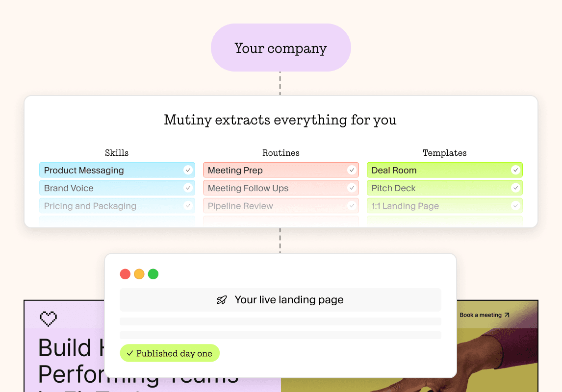Click the Your company pill
This screenshot has height=392, width=562.
tap(281, 48)
